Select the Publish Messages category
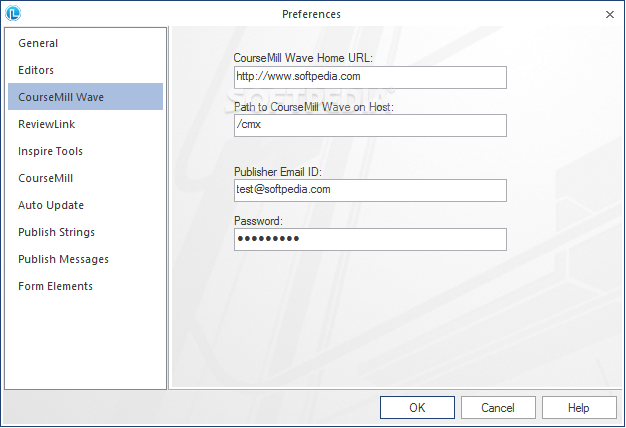The image size is (626, 428). coord(85,259)
